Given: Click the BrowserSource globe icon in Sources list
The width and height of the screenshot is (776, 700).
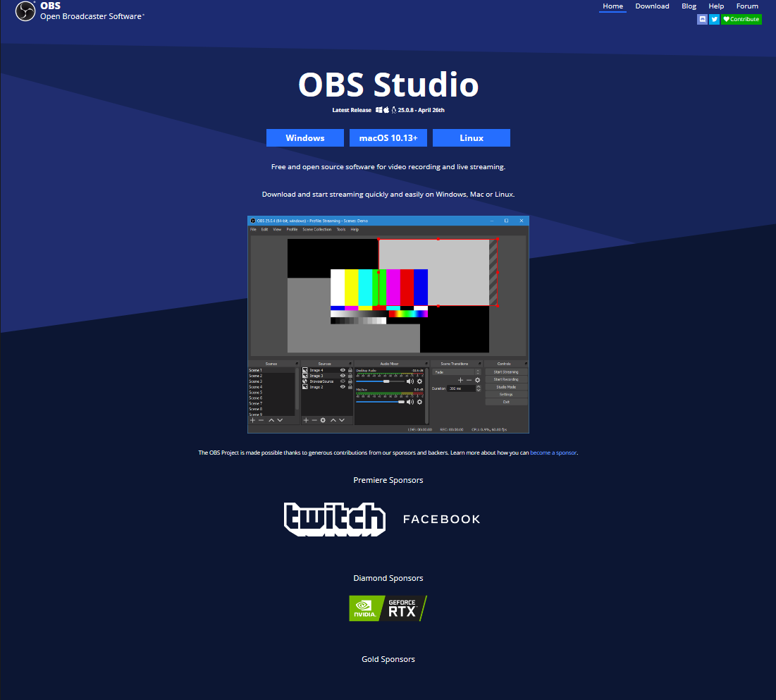Looking at the screenshot, I should 305,381.
